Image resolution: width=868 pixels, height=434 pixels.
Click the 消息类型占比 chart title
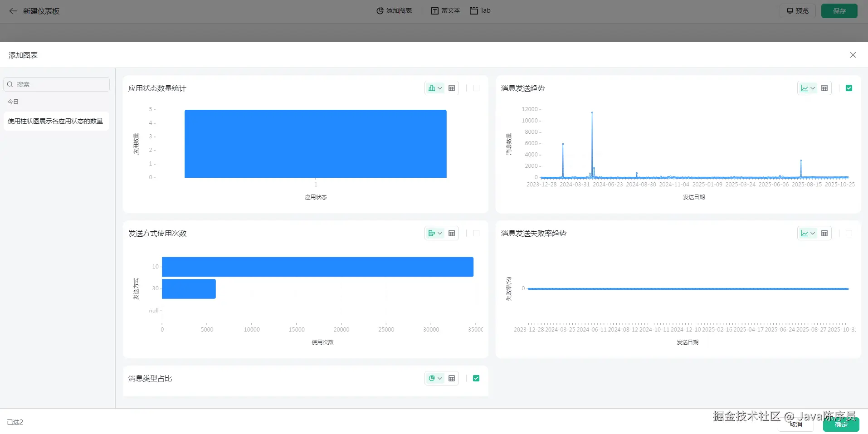[x=150, y=379]
